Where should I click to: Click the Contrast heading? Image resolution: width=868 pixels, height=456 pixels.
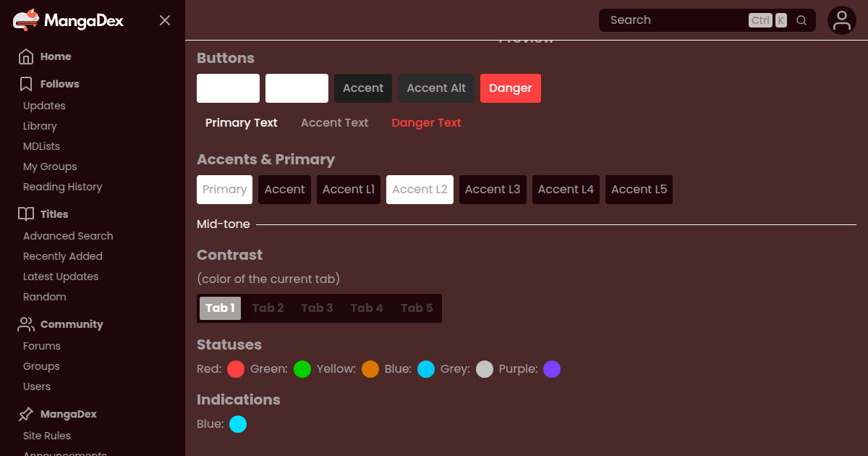tap(229, 255)
